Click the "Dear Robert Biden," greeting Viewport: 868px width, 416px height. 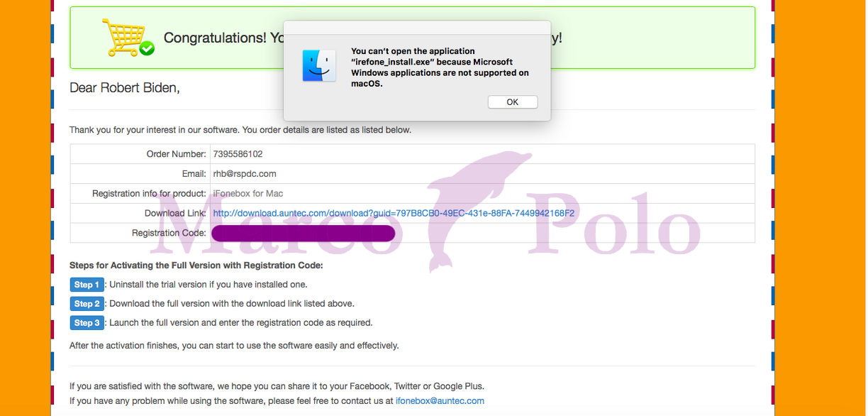pos(125,88)
